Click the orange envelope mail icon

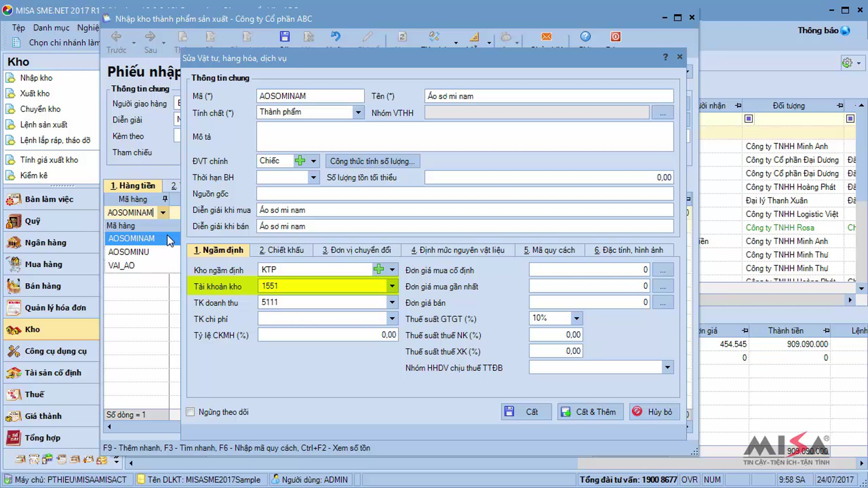tap(546, 37)
